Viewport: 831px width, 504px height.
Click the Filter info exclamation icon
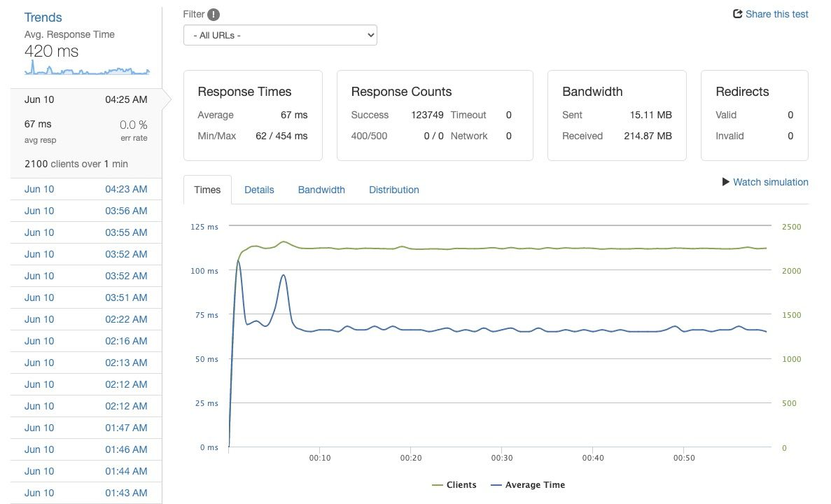(x=213, y=14)
